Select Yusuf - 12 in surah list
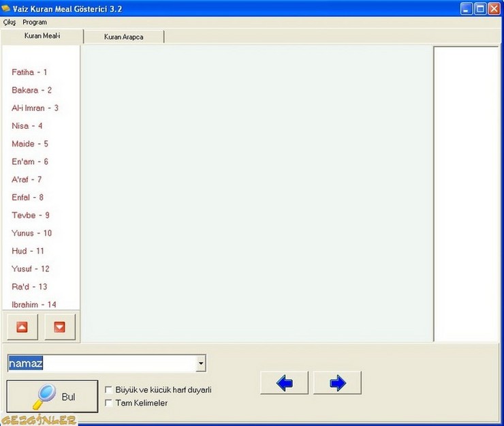Viewport: 504px width, 426px height. 31,269
